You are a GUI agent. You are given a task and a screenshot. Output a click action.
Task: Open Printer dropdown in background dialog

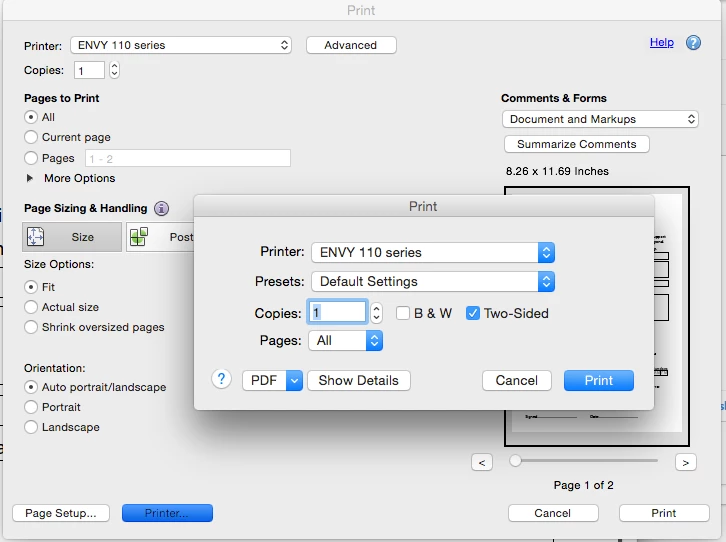pos(181,45)
